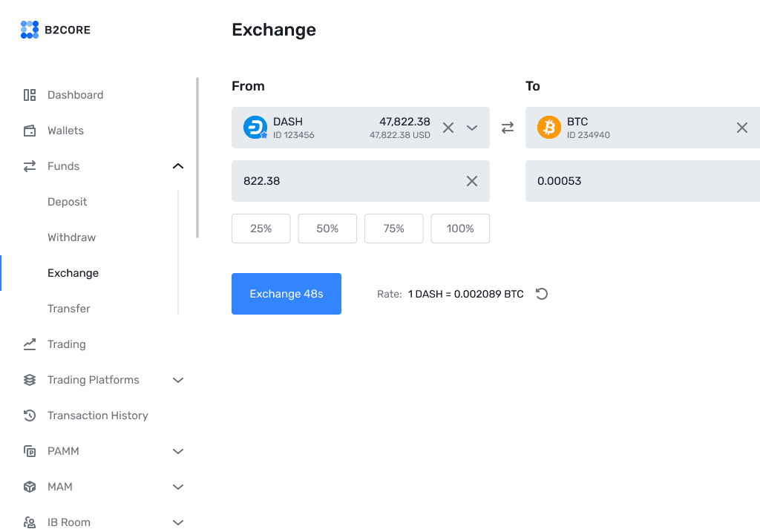Expand the PAMM submenu
Viewport: 760px width, 532px height.
pos(178,452)
